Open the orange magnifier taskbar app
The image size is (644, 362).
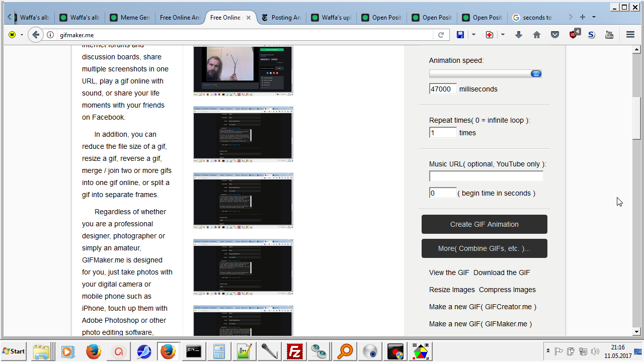click(345, 351)
